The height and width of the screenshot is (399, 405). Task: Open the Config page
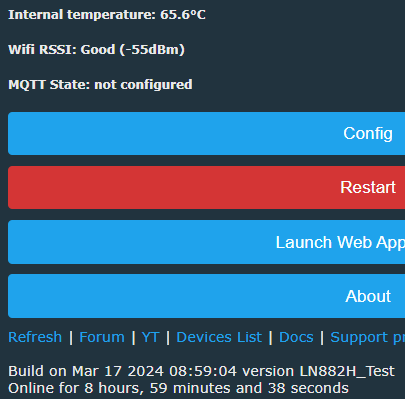tap(206, 133)
